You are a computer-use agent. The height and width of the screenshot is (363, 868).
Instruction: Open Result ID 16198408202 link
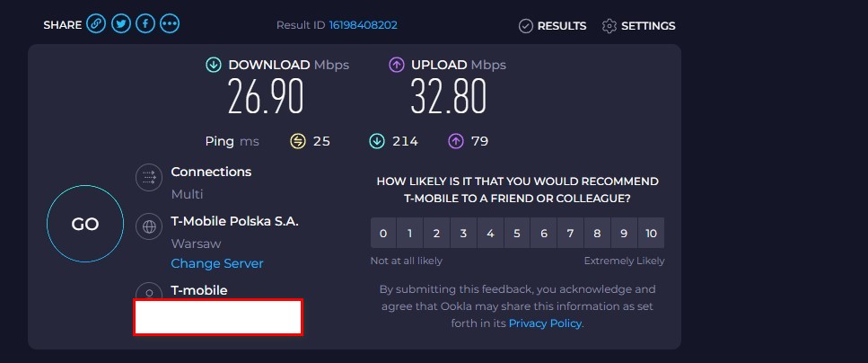tap(364, 25)
